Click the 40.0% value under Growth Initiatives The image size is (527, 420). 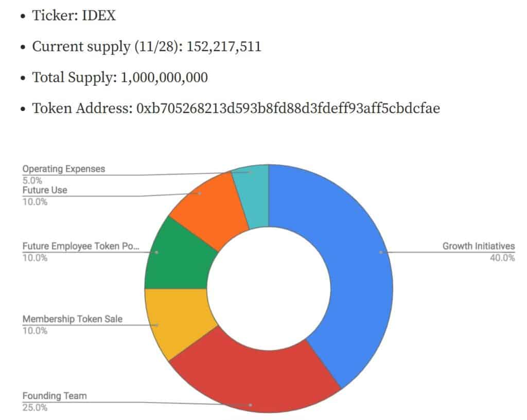click(x=502, y=258)
